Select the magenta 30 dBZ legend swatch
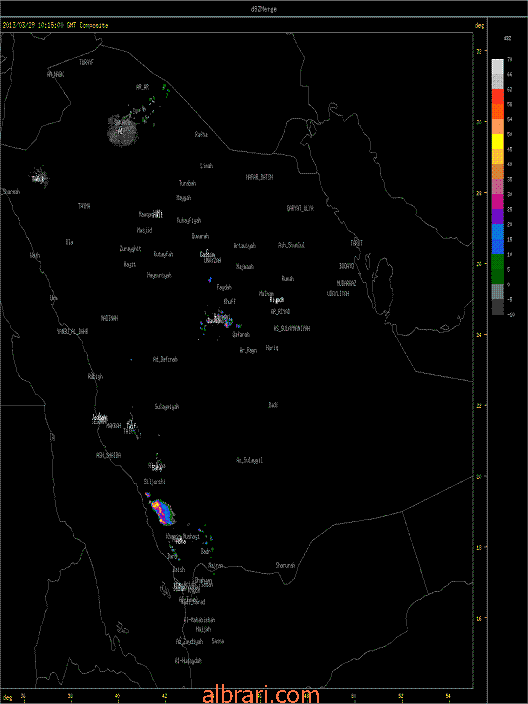Viewport: 528px width, 704px height. point(497,201)
